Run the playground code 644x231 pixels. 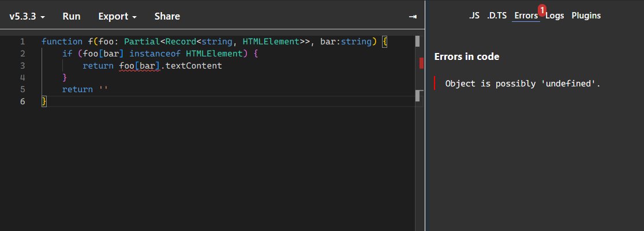[x=72, y=16]
